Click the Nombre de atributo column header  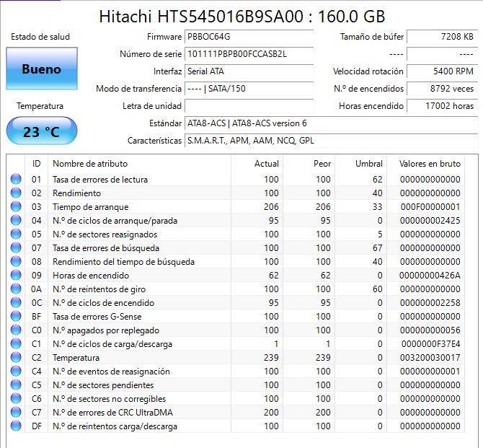click(x=139, y=164)
